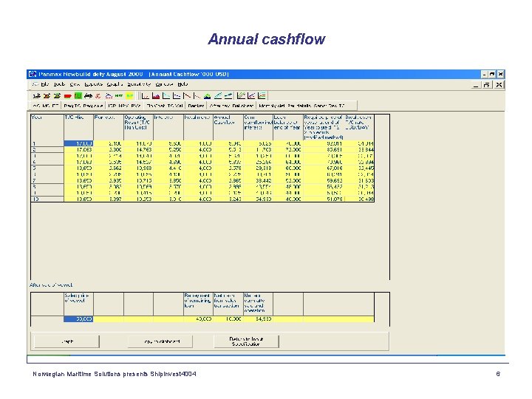532x399 pixels.
Task: Click Return to Input Specification button
Action: tap(246, 341)
